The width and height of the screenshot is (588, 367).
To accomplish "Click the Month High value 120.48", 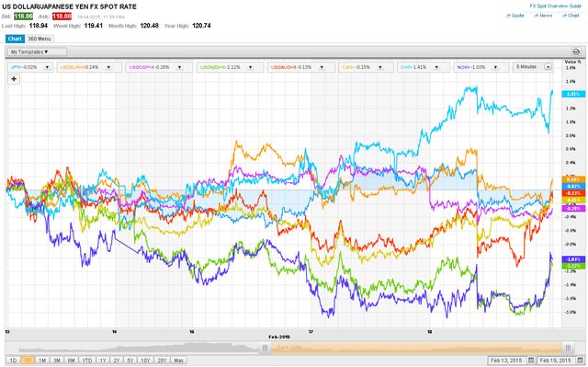I will tap(149, 26).
